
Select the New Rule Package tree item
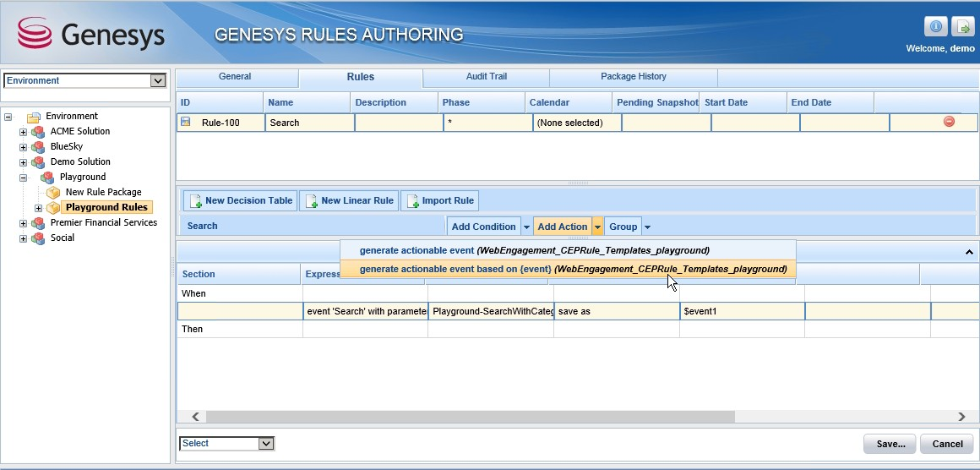[104, 193]
